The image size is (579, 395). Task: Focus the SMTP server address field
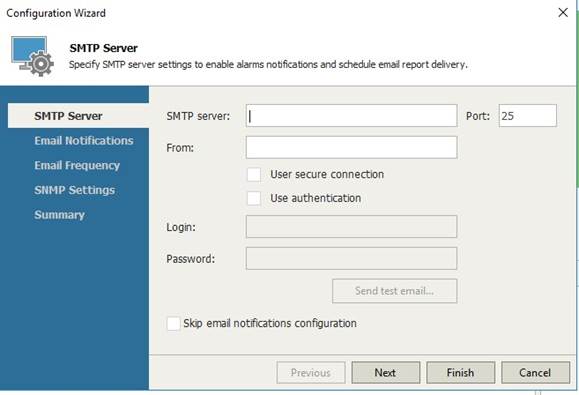click(352, 116)
